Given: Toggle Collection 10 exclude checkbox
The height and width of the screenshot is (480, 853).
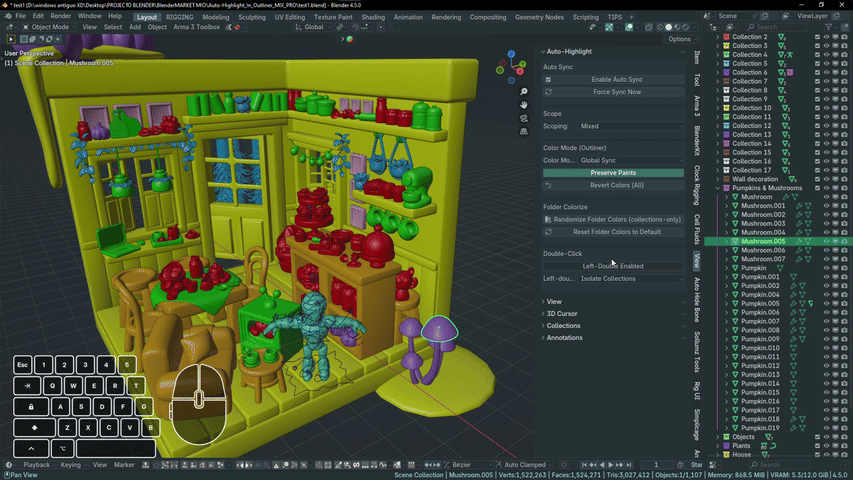Looking at the screenshot, I should tap(817, 108).
